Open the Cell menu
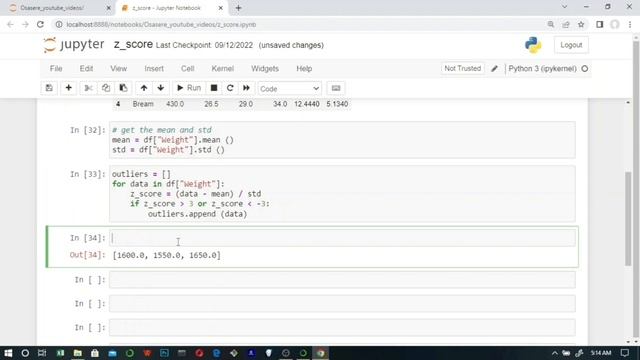 click(187, 69)
